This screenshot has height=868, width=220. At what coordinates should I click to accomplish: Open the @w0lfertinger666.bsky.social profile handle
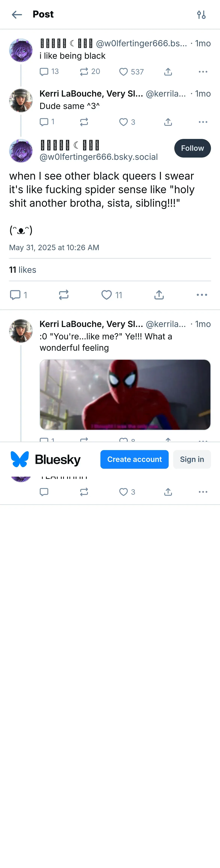coord(99,157)
